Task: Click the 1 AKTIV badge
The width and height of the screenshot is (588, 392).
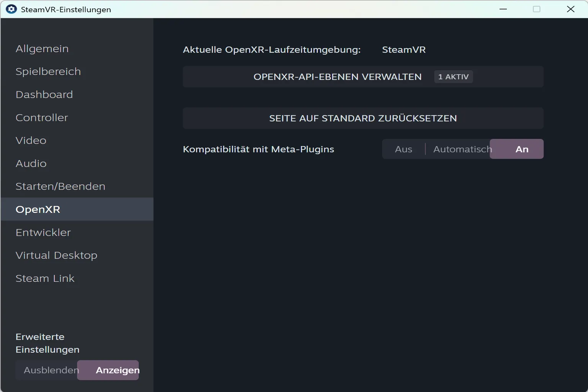Action: tap(454, 77)
